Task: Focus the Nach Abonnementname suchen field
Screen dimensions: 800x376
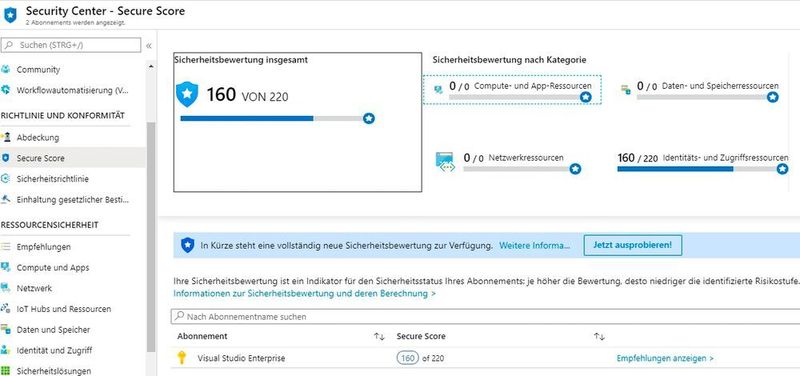Action: point(485,317)
